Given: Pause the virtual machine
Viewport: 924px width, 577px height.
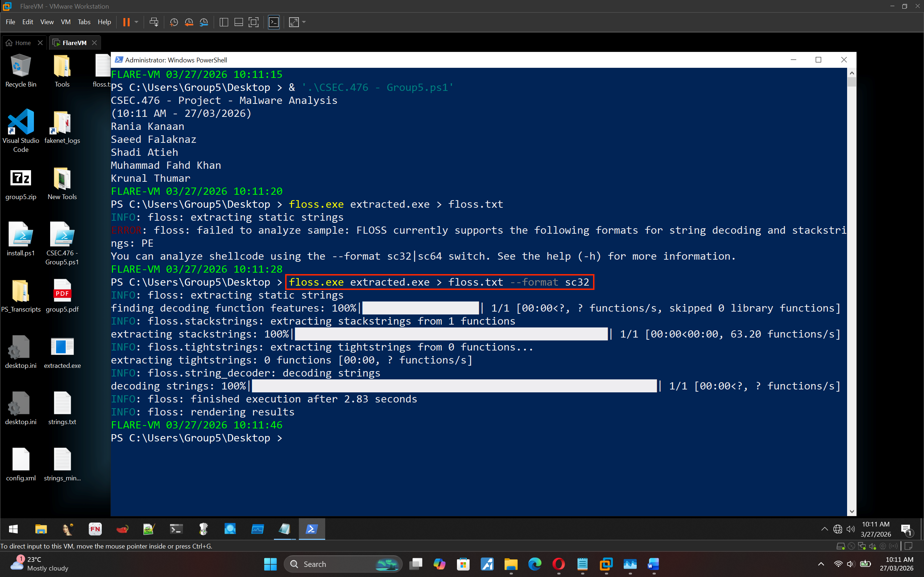Looking at the screenshot, I should click(x=126, y=22).
